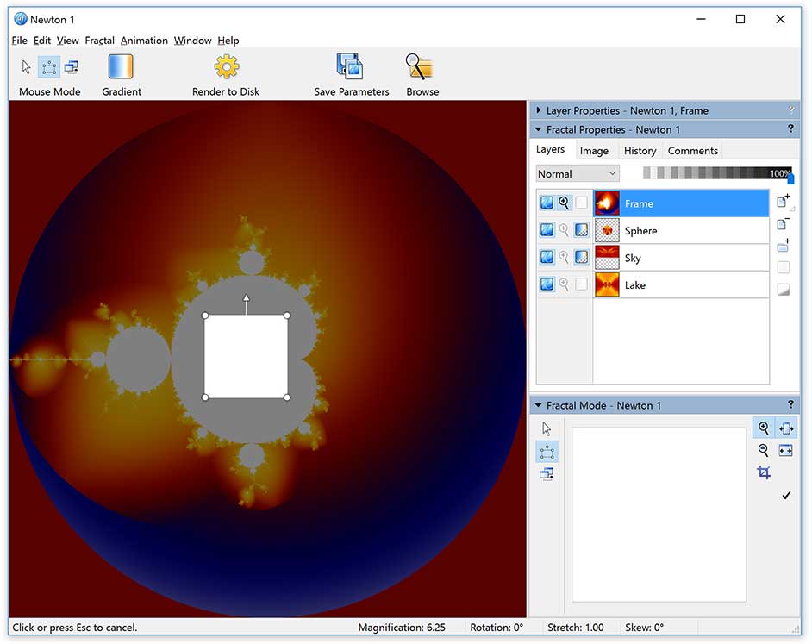The width and height of the screenshot is (812, 644).
Task: Click the Render to Disk gear icon
Action: click(x=227, y=67)
